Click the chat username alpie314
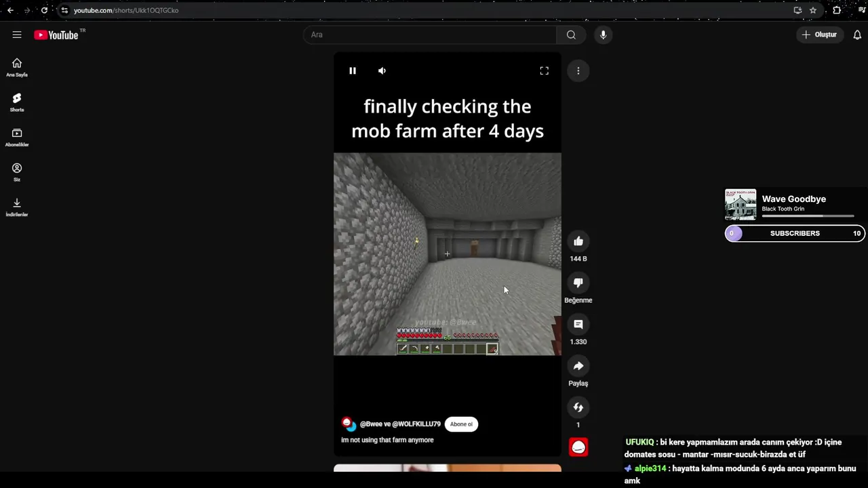This screenshot has width=868, height=488. (650, 468)
